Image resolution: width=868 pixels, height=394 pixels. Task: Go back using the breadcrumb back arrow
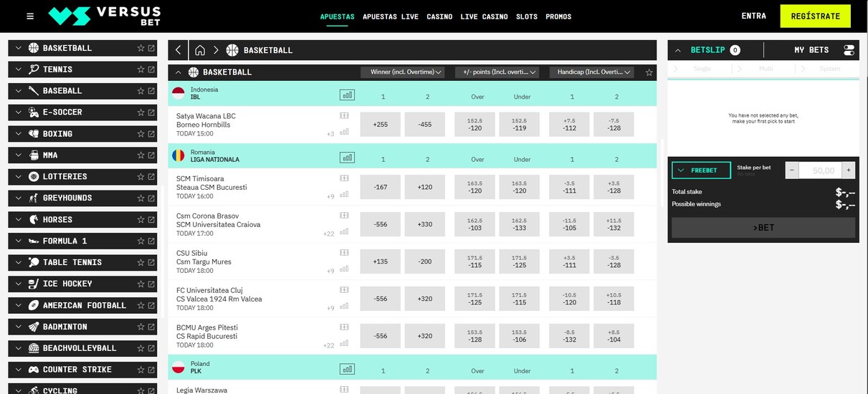(178, 50)
